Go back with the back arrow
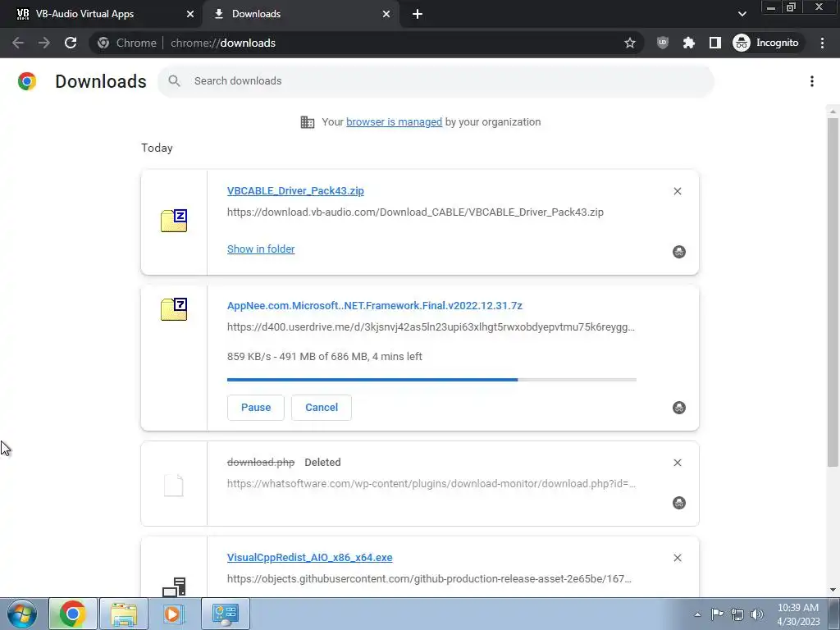Screen dimensions: 840x630 coord(18,43)
